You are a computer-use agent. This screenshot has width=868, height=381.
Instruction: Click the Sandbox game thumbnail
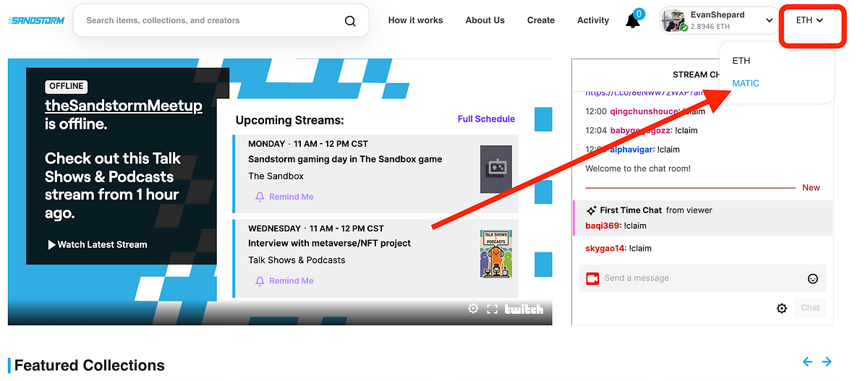coord(496,168)
